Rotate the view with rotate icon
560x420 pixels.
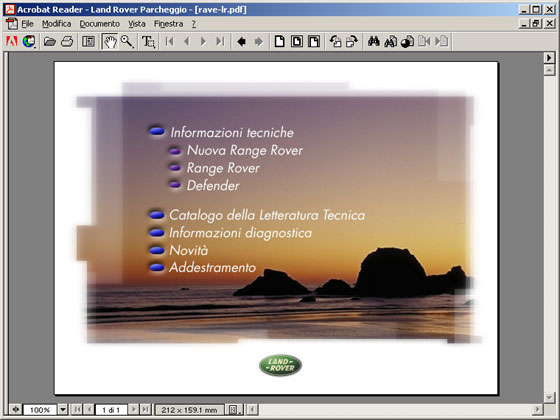click(x=335, y=41)
